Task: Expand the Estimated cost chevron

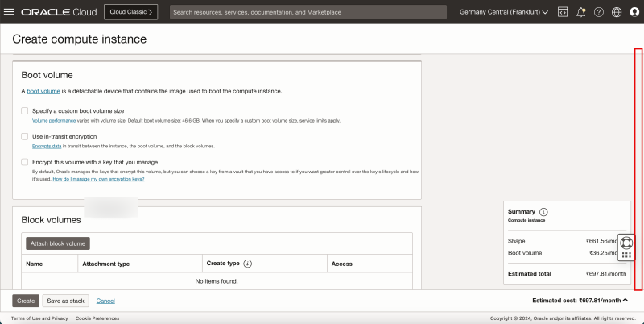Action: (x=625, y=300)
